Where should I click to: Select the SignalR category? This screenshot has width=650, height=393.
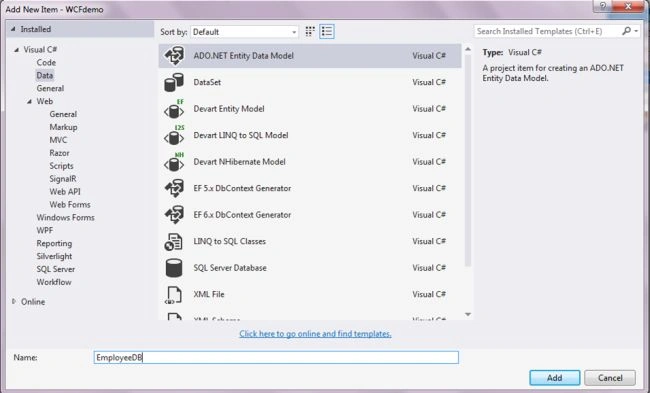[63, 179]
